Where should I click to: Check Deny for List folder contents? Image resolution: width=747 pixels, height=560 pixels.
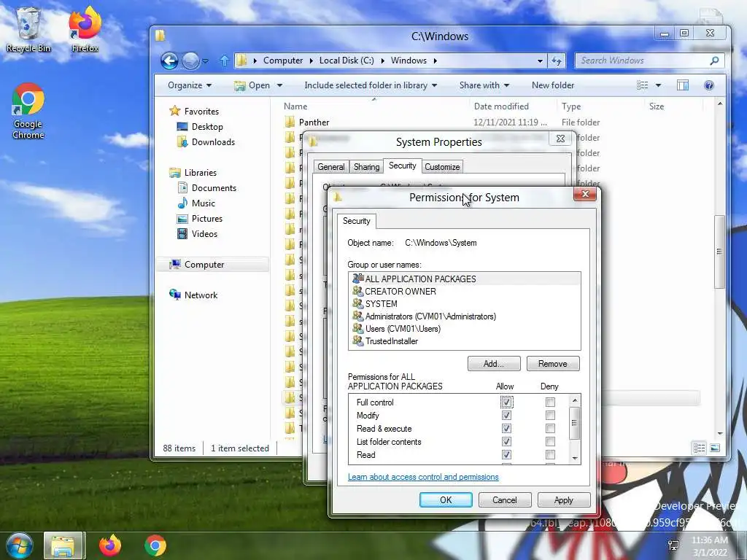click(550, 442)
